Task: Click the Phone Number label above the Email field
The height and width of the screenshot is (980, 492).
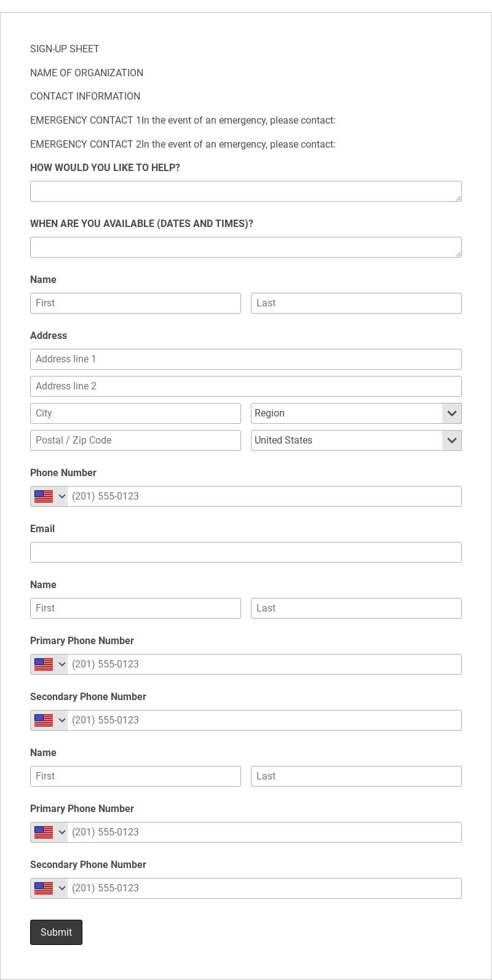Action: click(63, 473)
